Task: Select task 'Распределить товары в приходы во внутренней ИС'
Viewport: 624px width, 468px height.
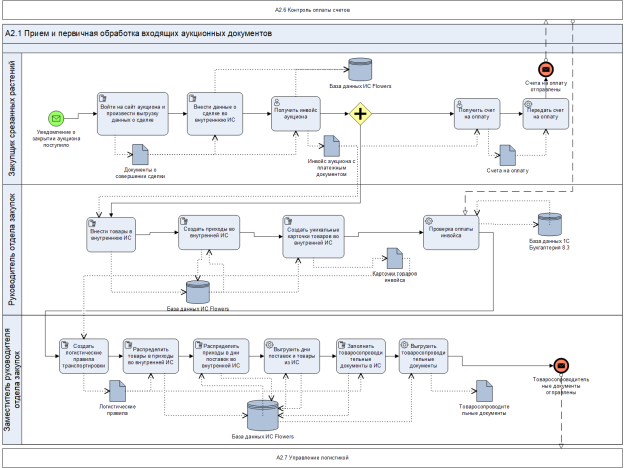Action: 150,356
